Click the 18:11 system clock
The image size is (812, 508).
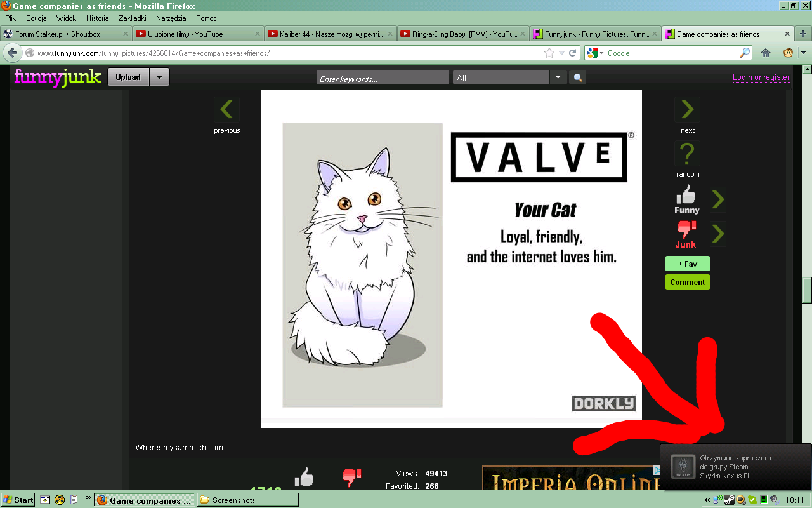[x=795, y=500]
